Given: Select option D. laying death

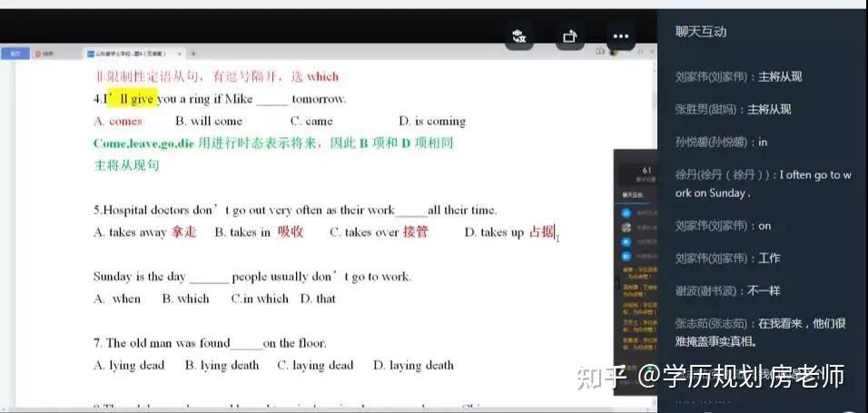Looking at the screenshot, I should pos(413,366).
